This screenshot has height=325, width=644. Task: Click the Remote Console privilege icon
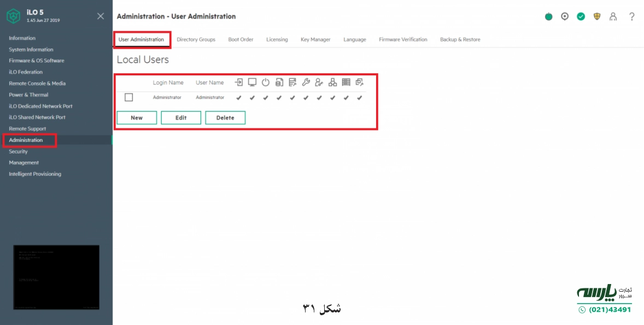coord(252,82)
